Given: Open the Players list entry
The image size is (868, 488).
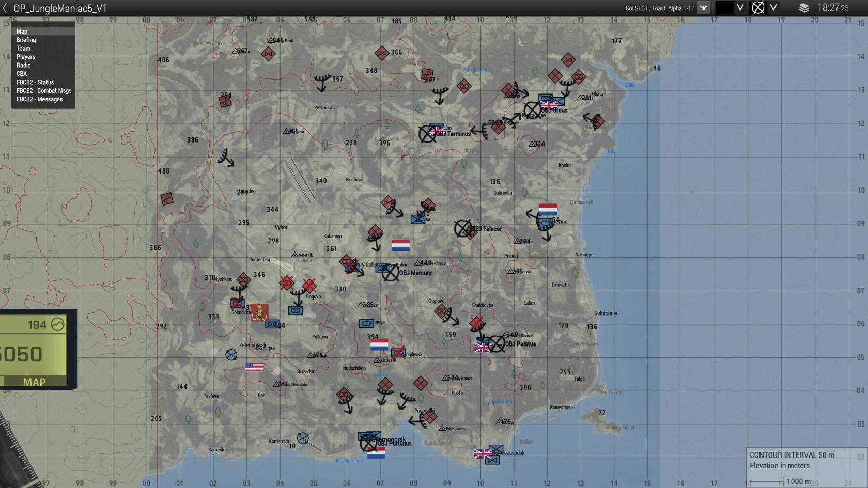Looking at the screenshot, I should coord(26,57).
